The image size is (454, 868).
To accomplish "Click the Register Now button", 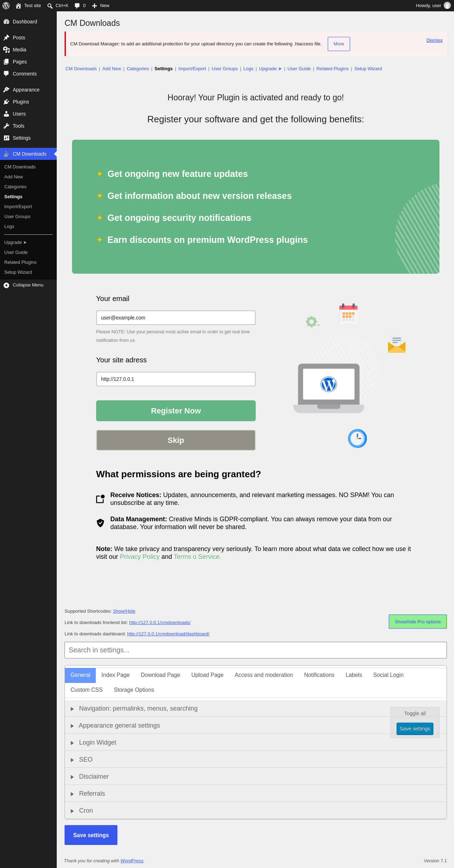I will (x=176, y=411).
